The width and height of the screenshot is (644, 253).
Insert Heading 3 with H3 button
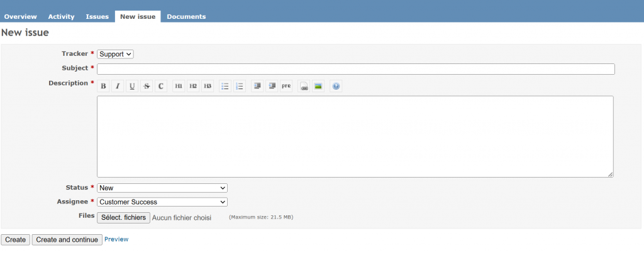(208, 86)
